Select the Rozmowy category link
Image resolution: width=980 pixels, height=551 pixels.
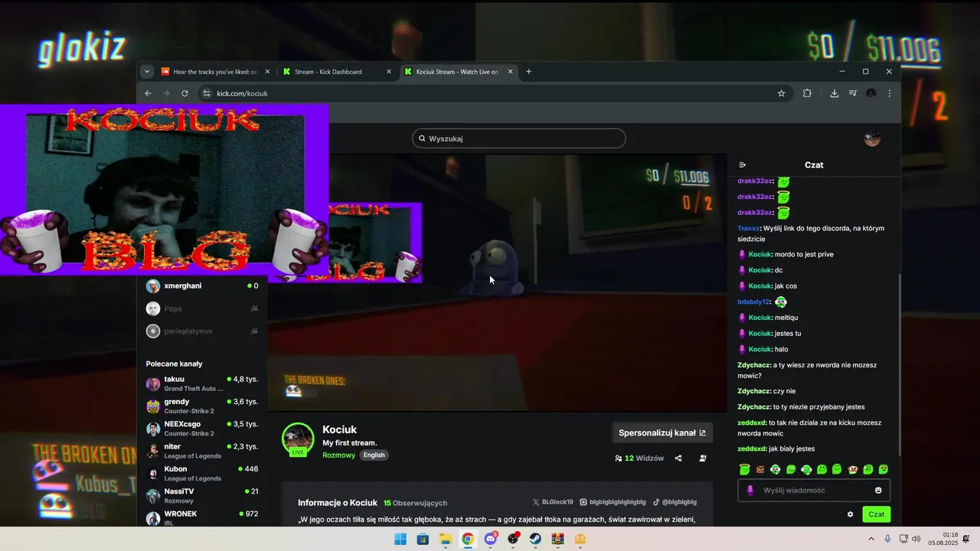(x=338, y=455)
